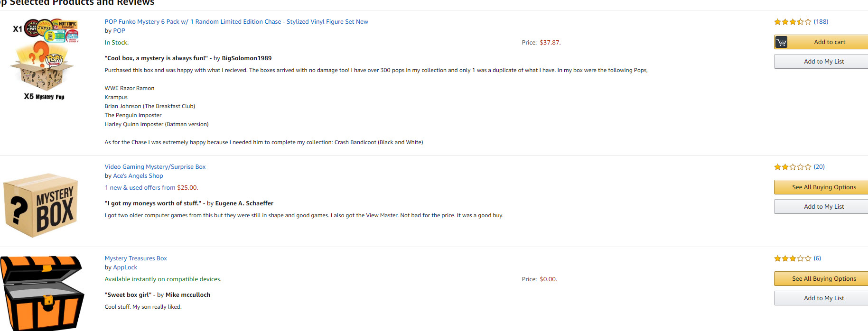Click the POP brand link
Screen dimensions: 868x331
coord(119,31)
